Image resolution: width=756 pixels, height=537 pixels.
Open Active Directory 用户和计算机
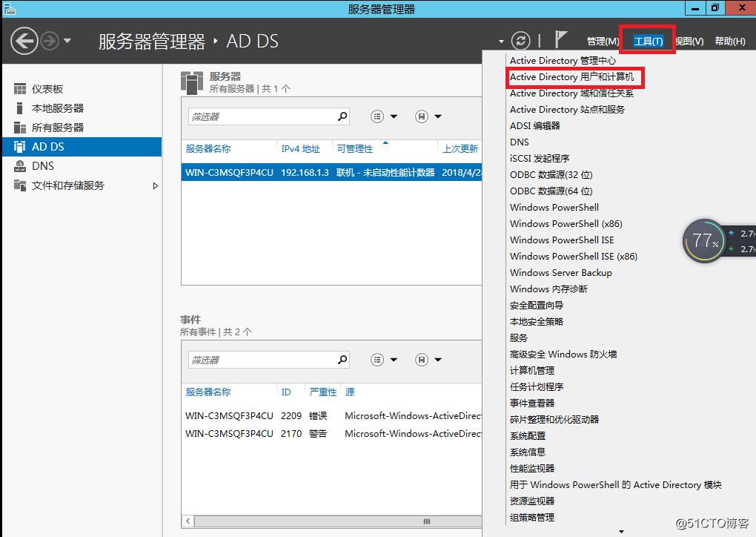pyautogui.click(x=572, y=77)
